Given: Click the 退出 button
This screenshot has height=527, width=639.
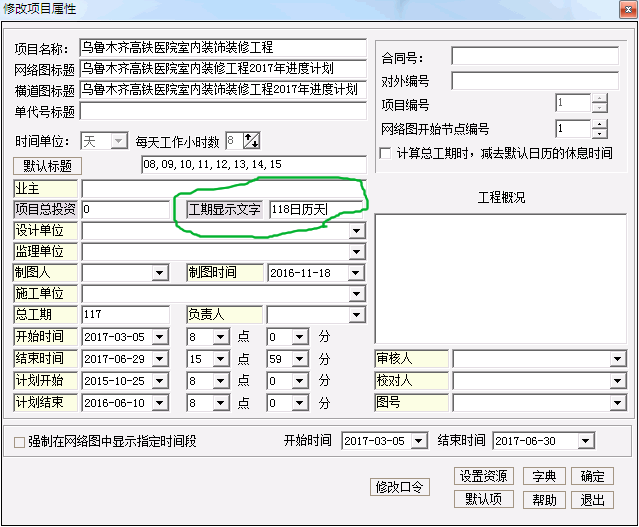Looking at the screenshot, I should click(592, 499).
